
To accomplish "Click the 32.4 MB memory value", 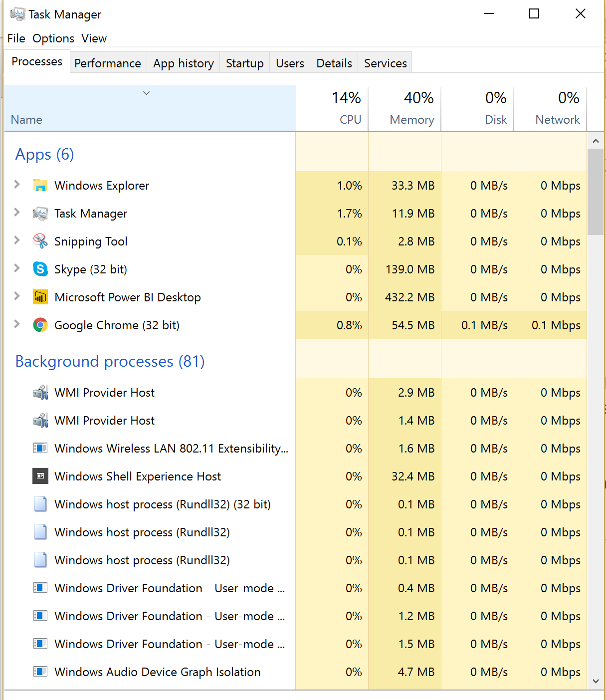I will [x=413, y=476].
